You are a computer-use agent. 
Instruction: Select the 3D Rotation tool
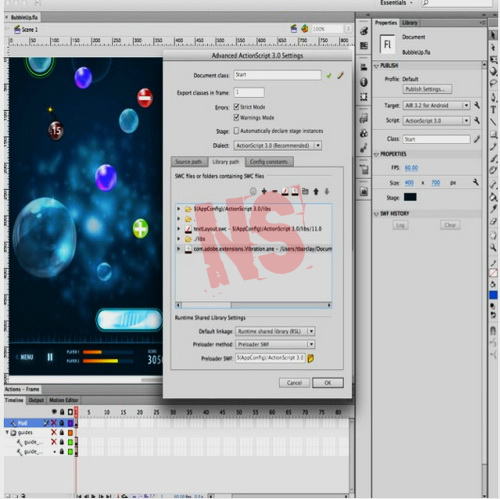click(493, 71)
